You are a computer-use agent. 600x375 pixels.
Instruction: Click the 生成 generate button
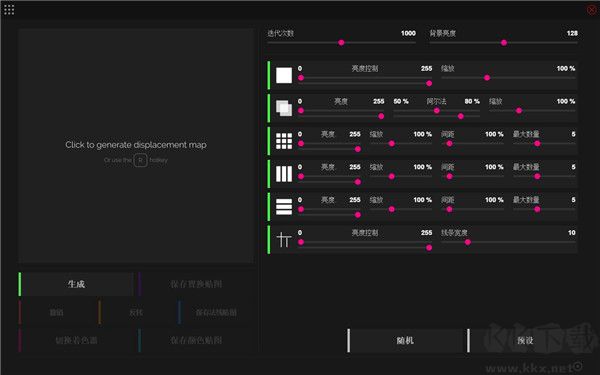click(76, 284)
